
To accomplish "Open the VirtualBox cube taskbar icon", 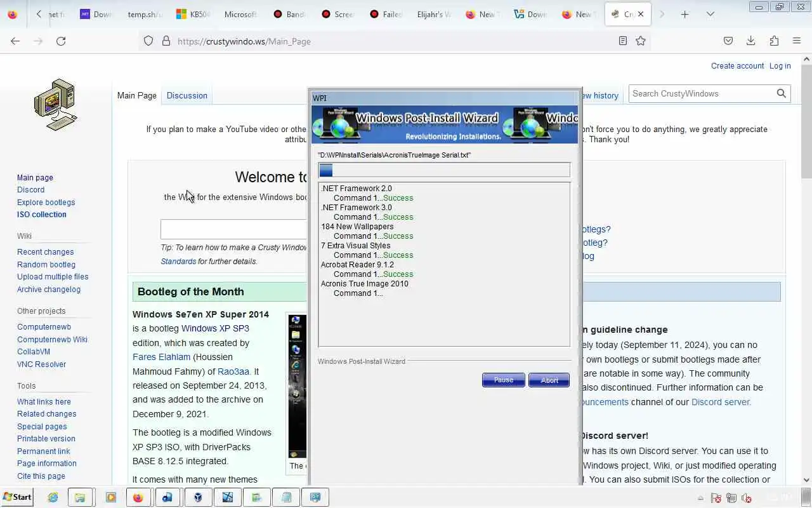I will (x=198, y=497).
